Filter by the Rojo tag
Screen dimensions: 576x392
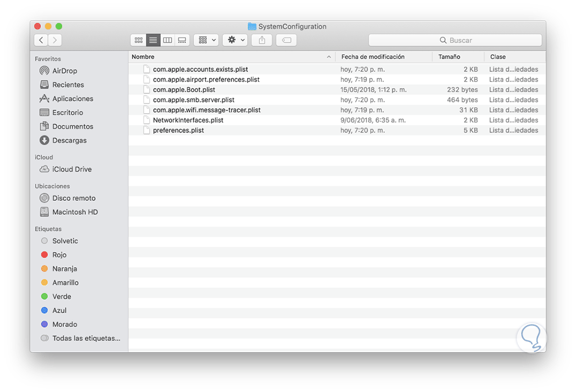pos(79,255)
